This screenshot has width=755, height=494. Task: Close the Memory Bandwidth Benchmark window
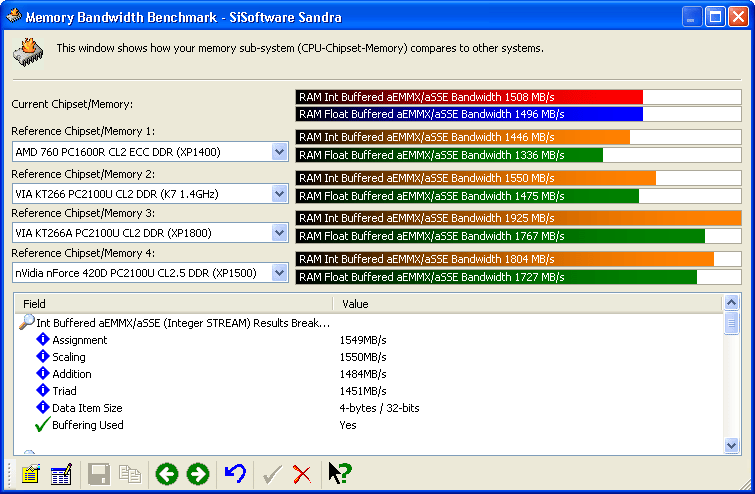click(x=738, y=17)
